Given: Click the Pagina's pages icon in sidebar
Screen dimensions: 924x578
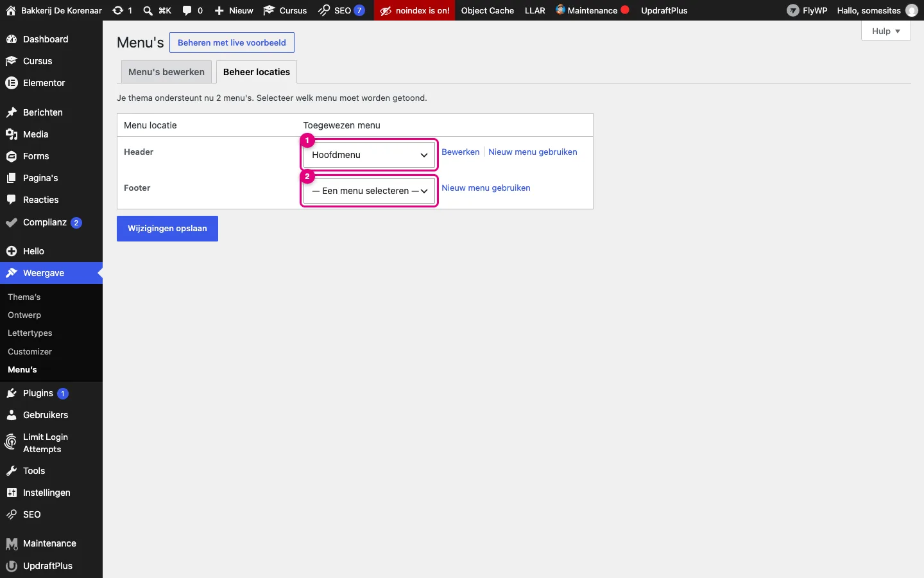Looking at the screenshot, I should point(12,178).
